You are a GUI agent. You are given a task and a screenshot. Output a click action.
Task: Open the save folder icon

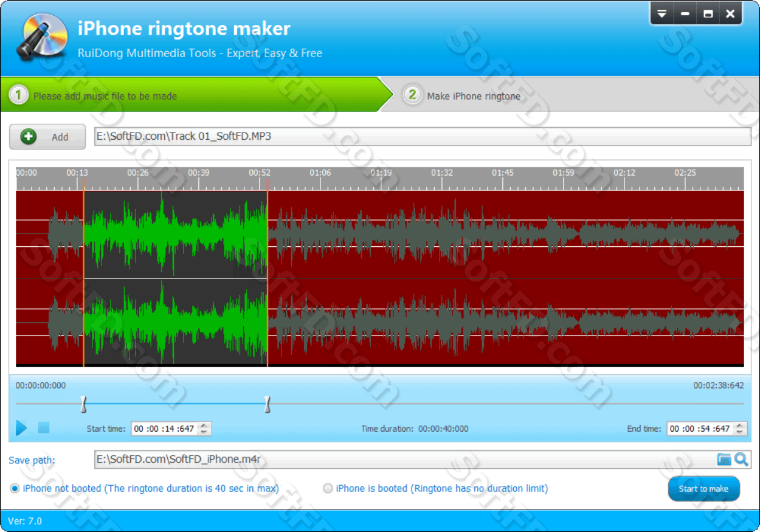pos(724,459)
